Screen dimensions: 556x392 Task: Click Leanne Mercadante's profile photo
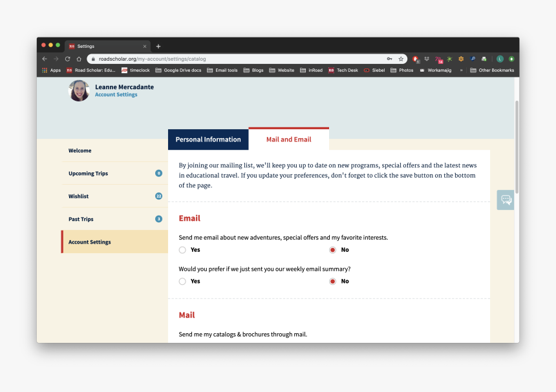pos(79,90)
